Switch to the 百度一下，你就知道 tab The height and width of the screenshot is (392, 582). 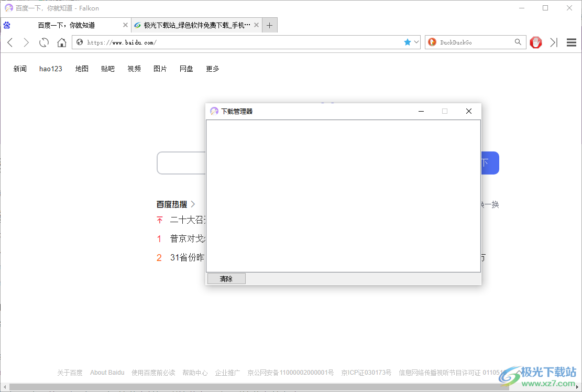pyautogui.click(x=66, y=25)
